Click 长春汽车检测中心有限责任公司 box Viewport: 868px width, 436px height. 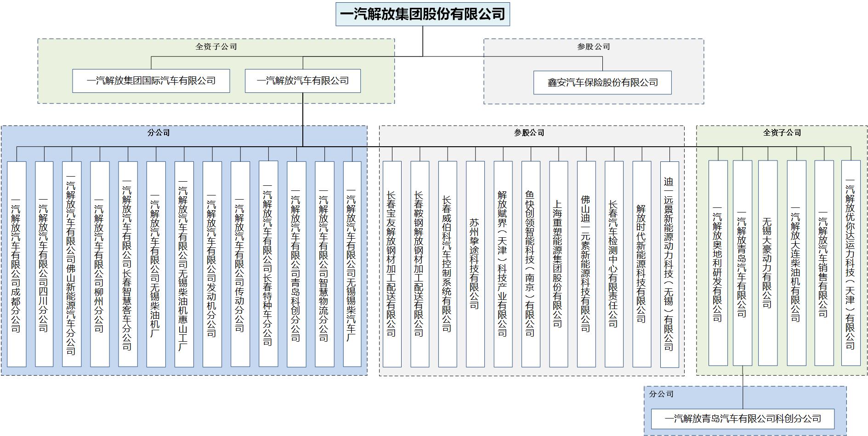[x=614, y=264]
